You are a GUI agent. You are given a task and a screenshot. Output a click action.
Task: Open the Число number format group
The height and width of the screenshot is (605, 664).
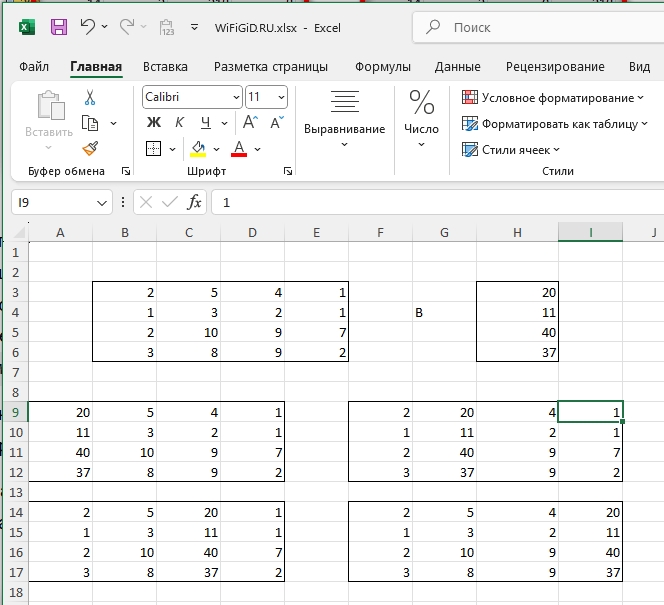[x=421, y=119]
